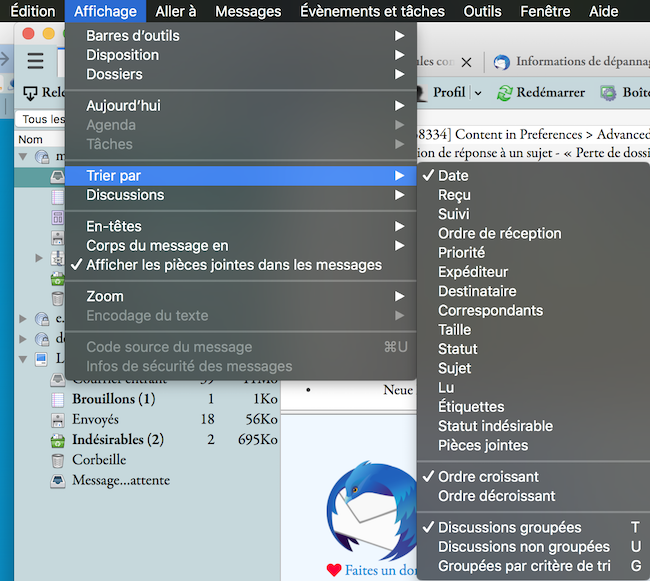650x581 pixels.
Task: Click the Faites un don link
Action: tap(381, 571)
